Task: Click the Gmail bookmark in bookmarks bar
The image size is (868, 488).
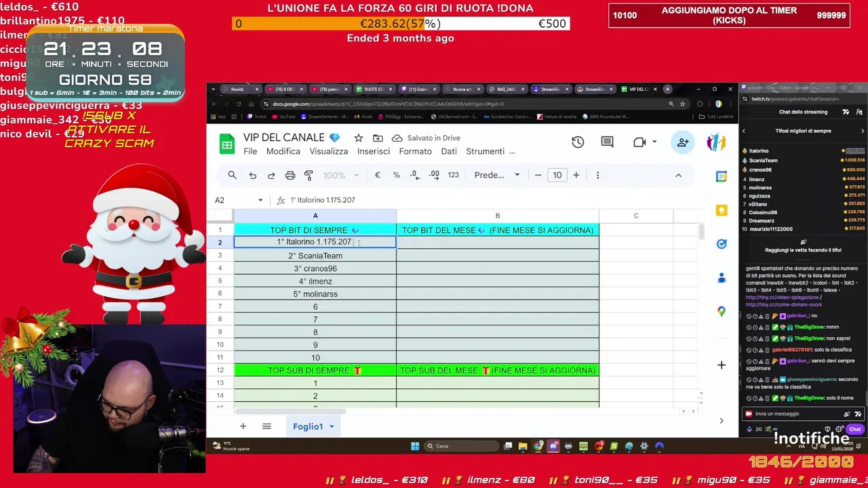Action: click(x=363, y=117)
